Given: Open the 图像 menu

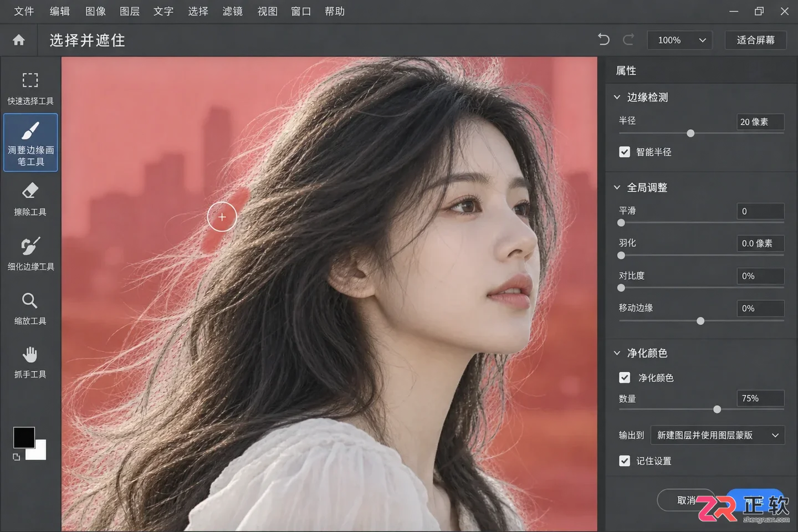Looking at the screenshot, I should tap(95, 11).
